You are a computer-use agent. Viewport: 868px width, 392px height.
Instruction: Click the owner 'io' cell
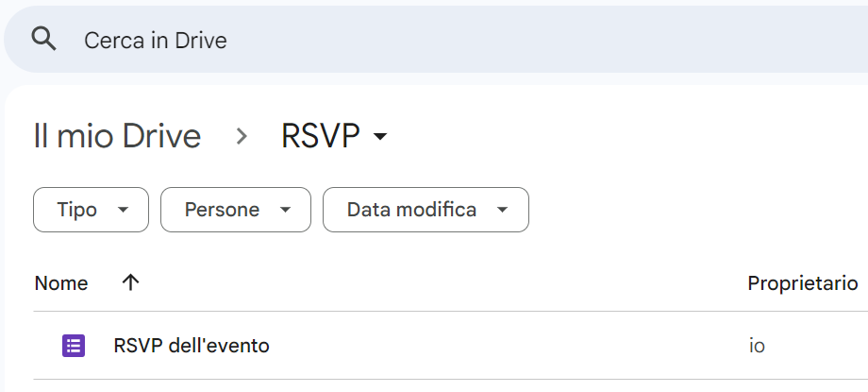(x=757, y=346)
